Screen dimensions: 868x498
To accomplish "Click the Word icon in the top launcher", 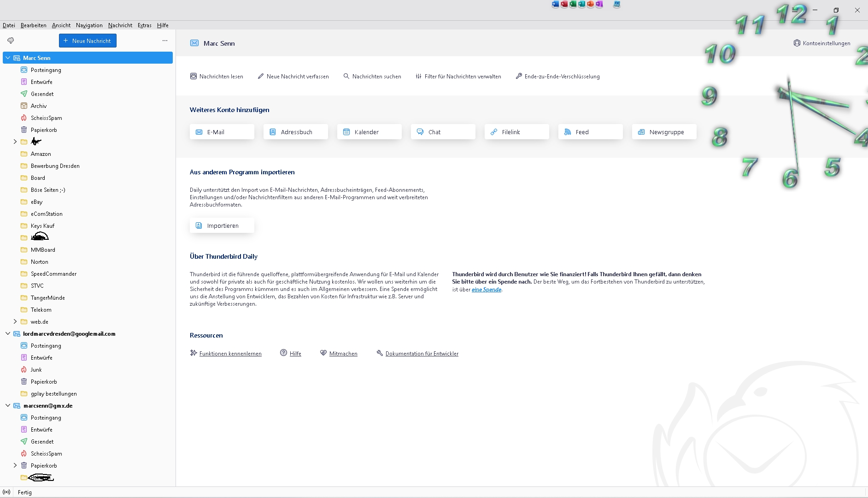I will tap(555, 4).
